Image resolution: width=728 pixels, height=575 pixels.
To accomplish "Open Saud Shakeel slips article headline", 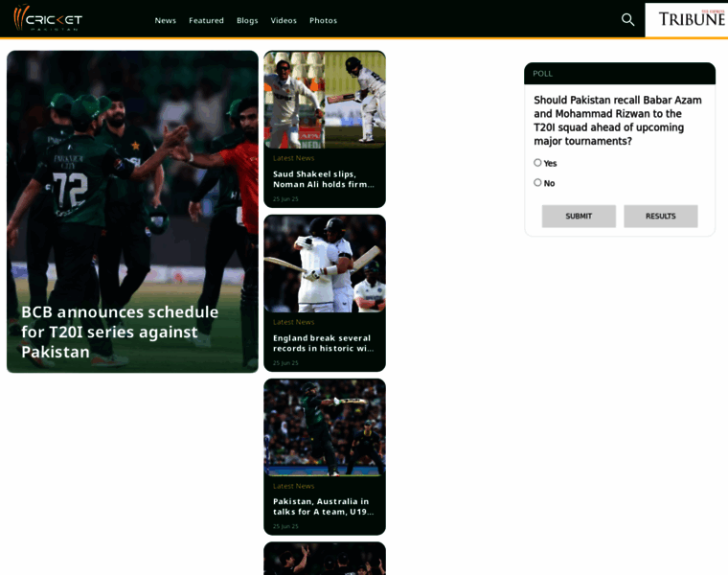I will [x=324, y=179].
